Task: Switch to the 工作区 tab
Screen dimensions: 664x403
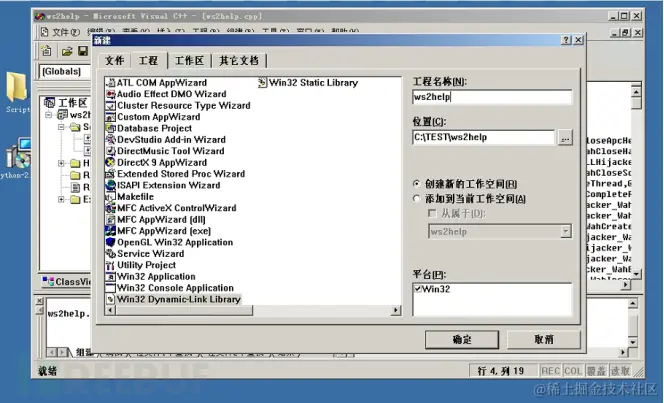Action: 190,61
